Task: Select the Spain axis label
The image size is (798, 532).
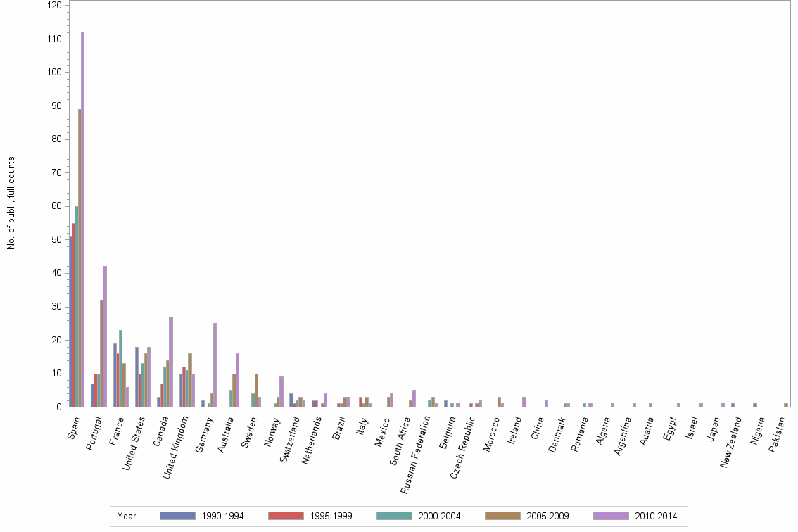Action: point(72,429)
